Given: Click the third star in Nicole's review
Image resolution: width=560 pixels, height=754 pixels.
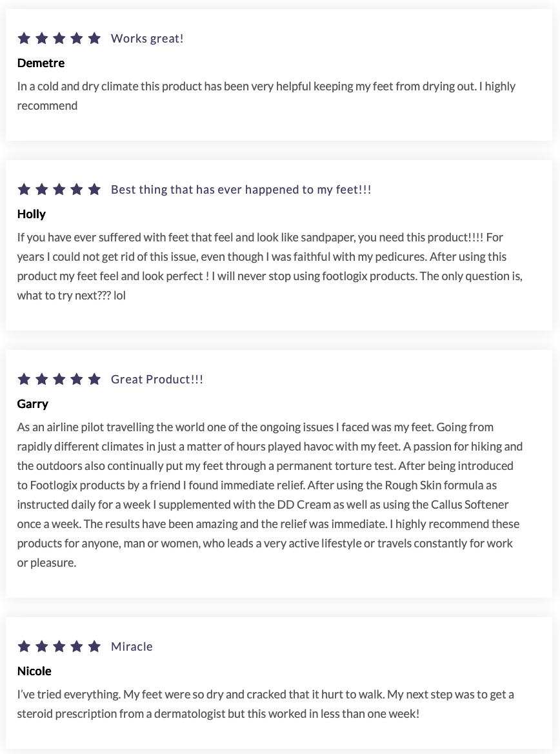Looking at the screenshot, I should click(x=59, y=646).
